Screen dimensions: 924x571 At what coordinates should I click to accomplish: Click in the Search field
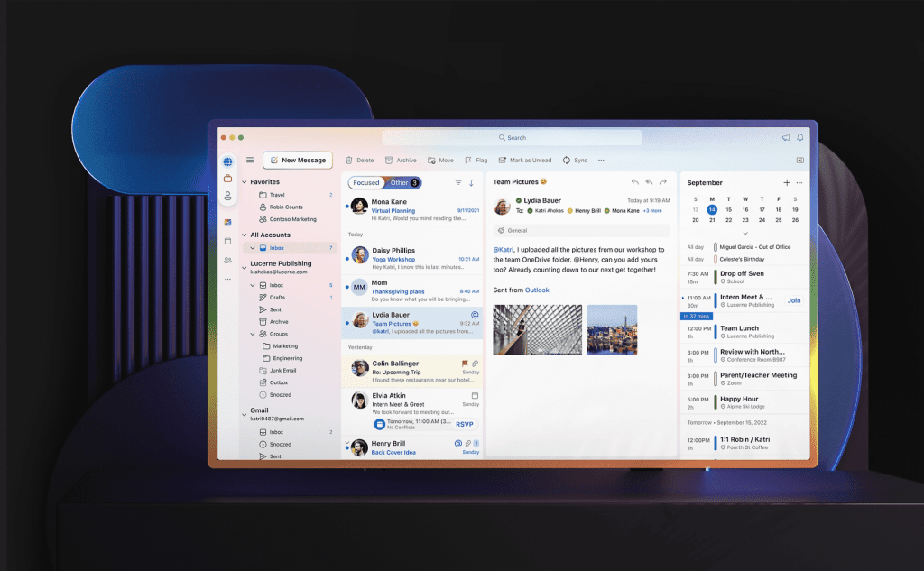513,137
